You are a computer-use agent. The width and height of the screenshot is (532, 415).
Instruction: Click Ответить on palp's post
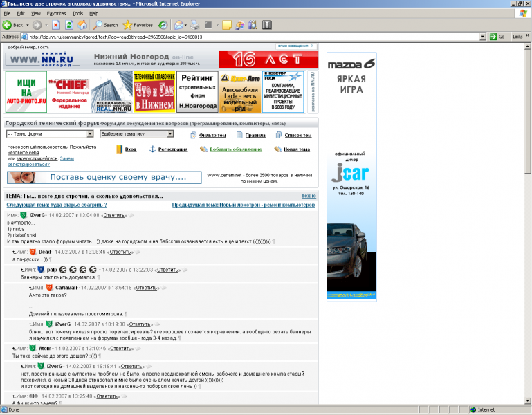(167, 270)
